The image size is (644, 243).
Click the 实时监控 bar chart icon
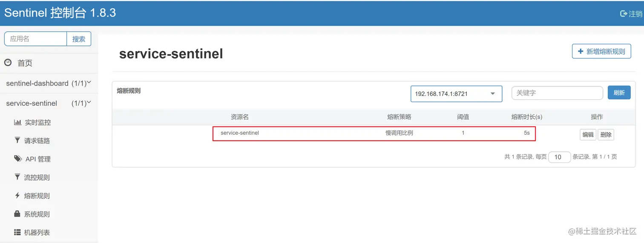click(17, 122)
